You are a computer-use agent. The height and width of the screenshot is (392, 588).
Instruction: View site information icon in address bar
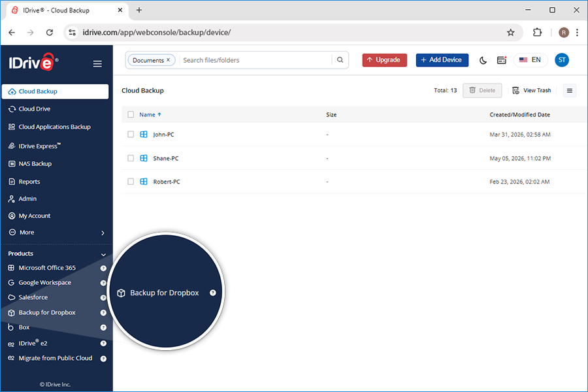click(72, 33)
